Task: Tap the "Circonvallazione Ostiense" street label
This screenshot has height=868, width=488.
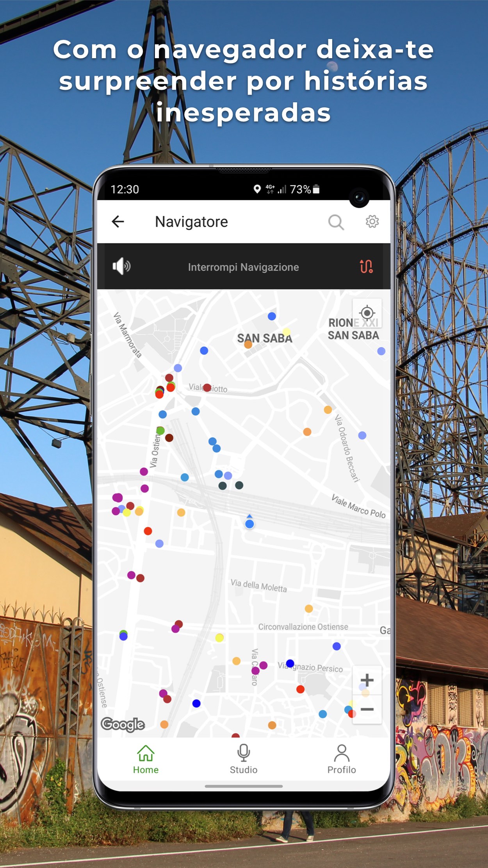Action: (x=303, y=627)
